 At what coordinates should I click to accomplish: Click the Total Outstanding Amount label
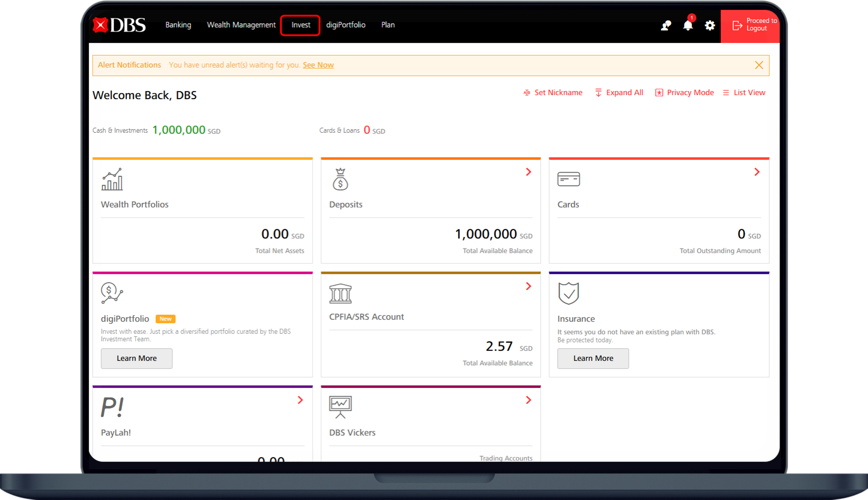720,251
